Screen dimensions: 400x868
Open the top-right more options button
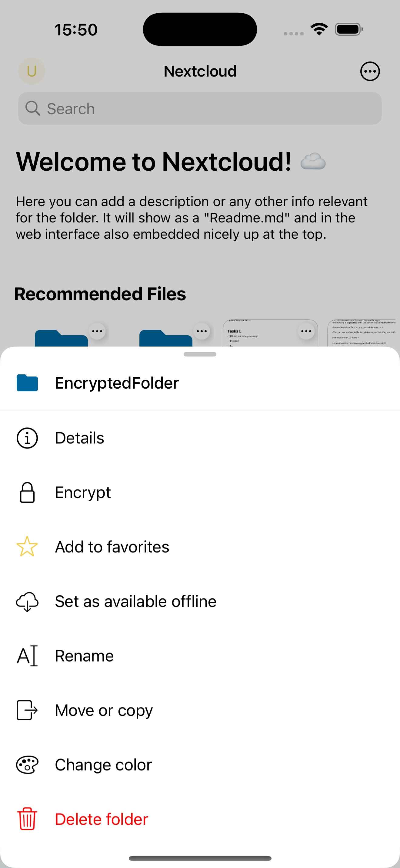click(370, 71)
